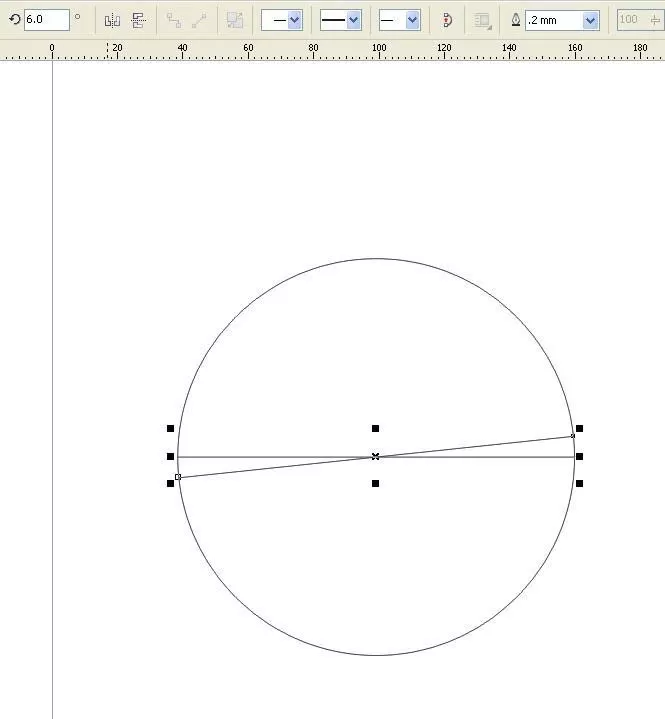Select the right end node of rotated line
The width and height of the screenshot is (665, 719).
573,436
